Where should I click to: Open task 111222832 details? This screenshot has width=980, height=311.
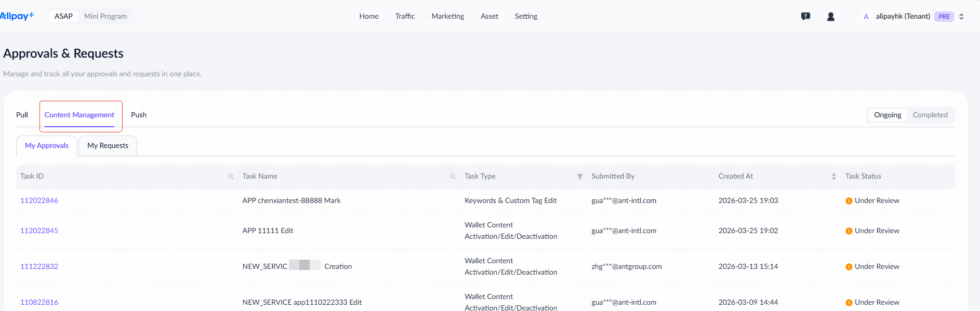(39, 266)
